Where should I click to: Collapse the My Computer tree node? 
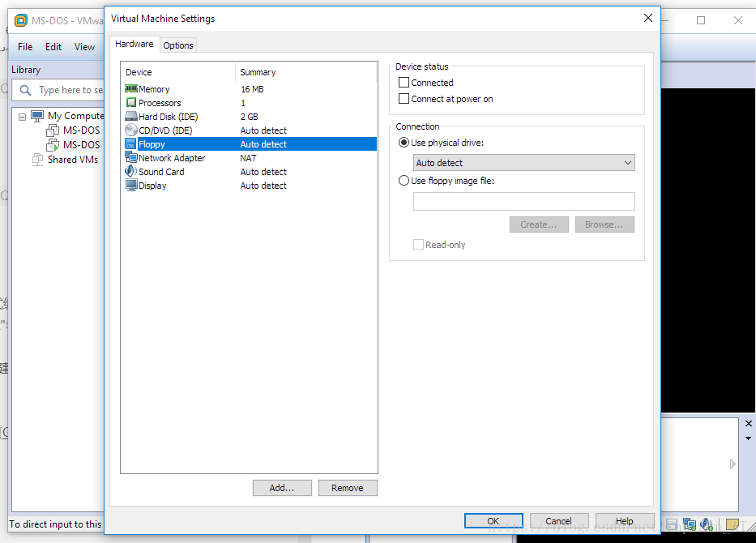22,117
